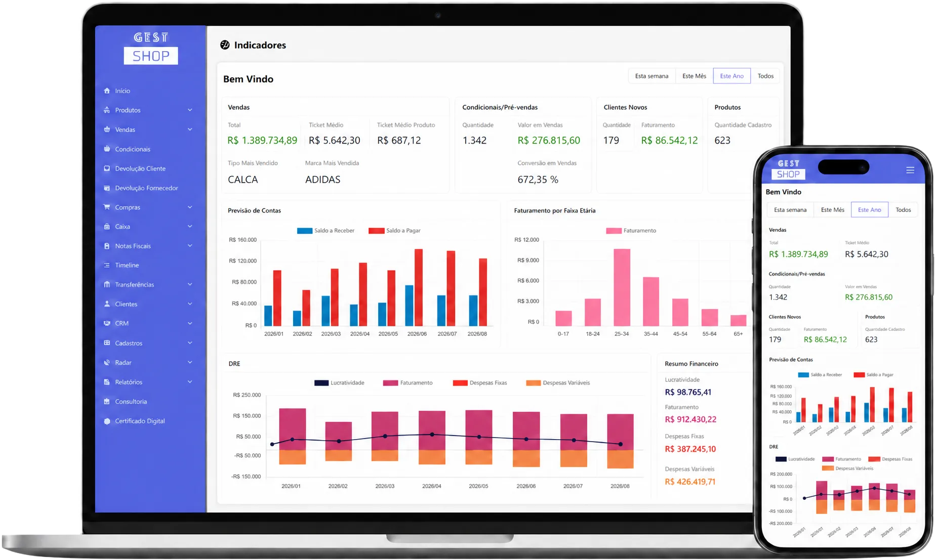
Task: Expand the Vendas submenu chevron
Action: [190, 130]
